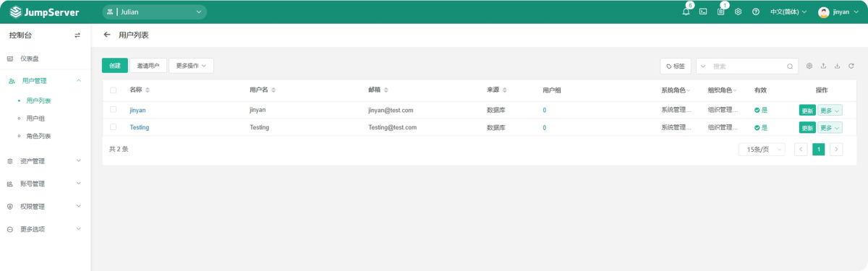The height and width of the screenshot is (271, 868).
Task: Click the 搜索 search input field
Action: [747, 66]
